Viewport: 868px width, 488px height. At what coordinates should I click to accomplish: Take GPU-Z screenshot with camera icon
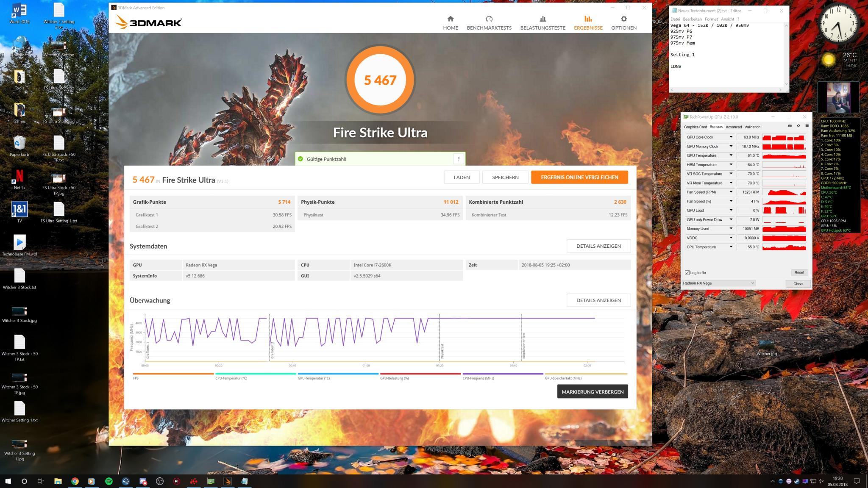(x=790, y=126)
